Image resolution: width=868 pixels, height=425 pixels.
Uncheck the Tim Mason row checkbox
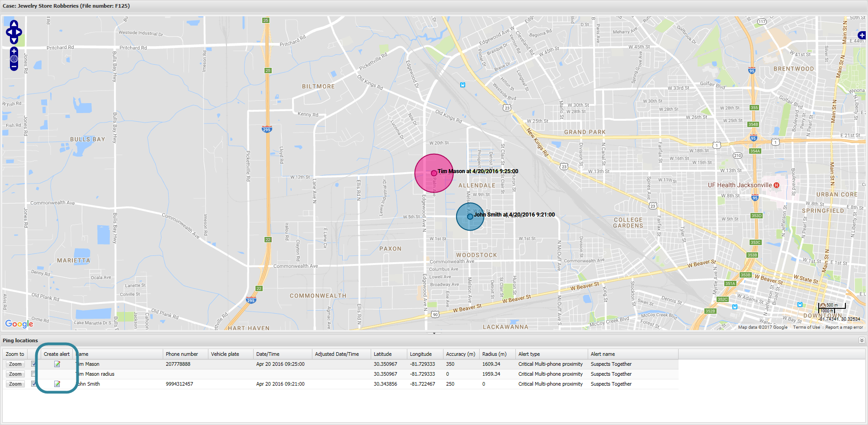pos(33,364)
